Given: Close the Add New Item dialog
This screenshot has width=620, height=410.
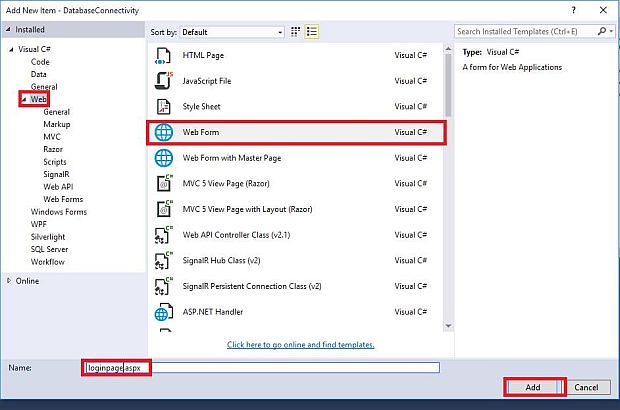Looking at the screenshot, I should pos(603,10).
